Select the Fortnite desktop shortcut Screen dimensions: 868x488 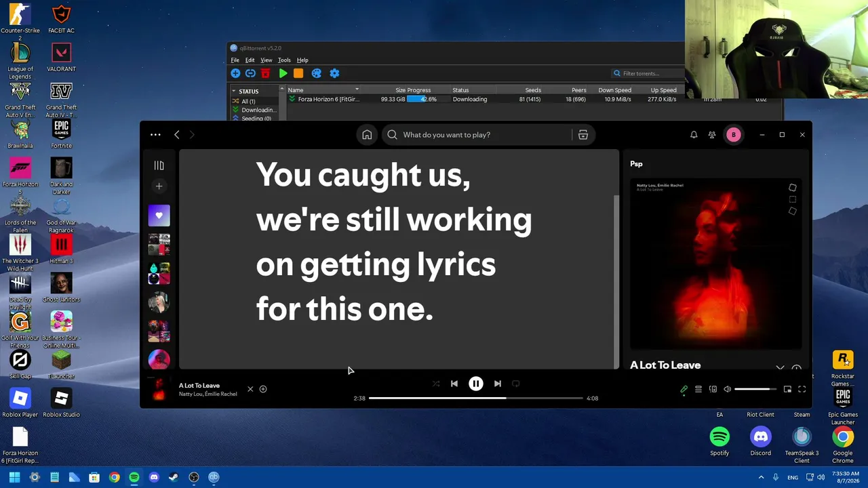pos(61,134)
